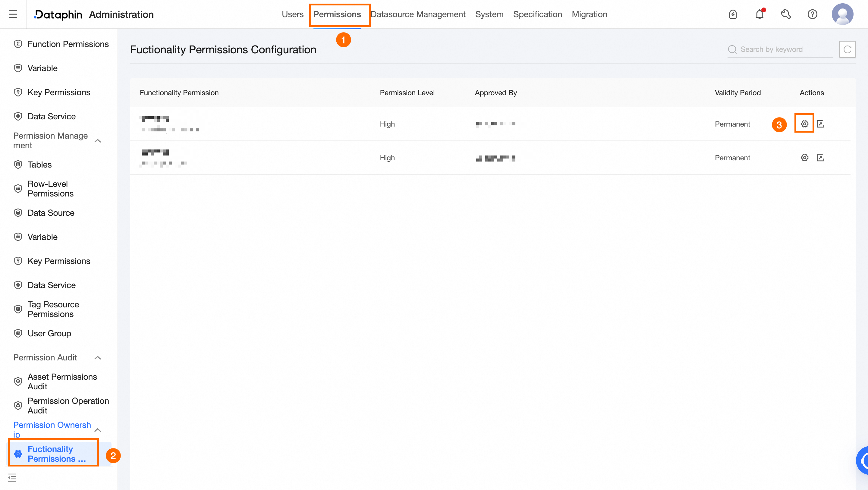Click the lightning task icon in header

click(x=733, y=14)
